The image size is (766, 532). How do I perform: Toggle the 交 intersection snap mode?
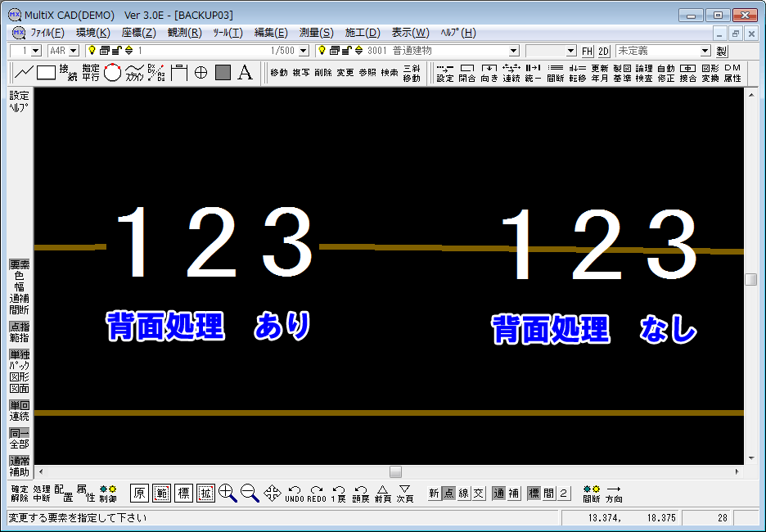tap(478, 494)
